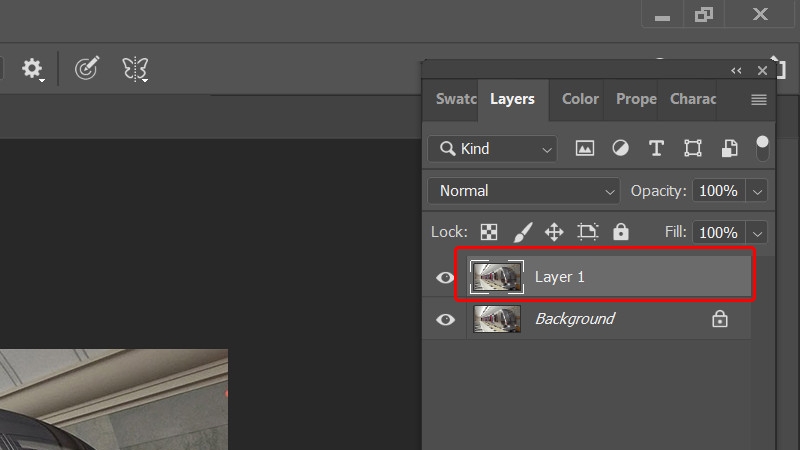
Task: Select the Layers tab
Action: (513, 99)
